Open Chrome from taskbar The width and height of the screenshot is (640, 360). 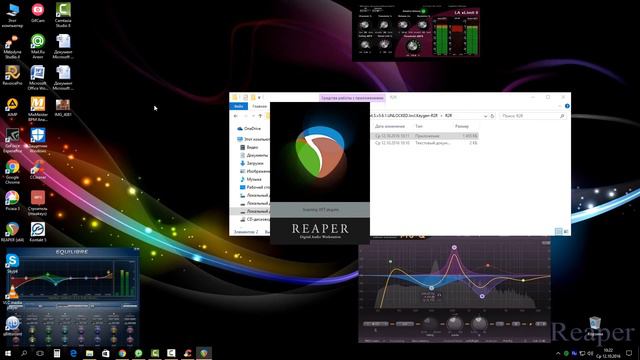coord(122,353)
